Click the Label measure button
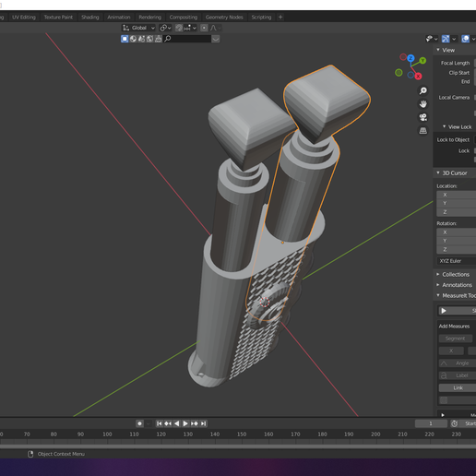 [458, 375]
